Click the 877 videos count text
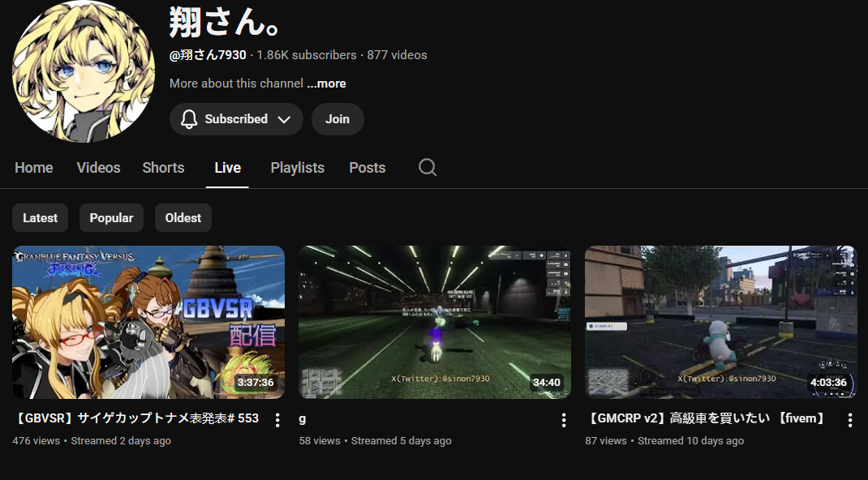868x480 pixels. [397, 55]
